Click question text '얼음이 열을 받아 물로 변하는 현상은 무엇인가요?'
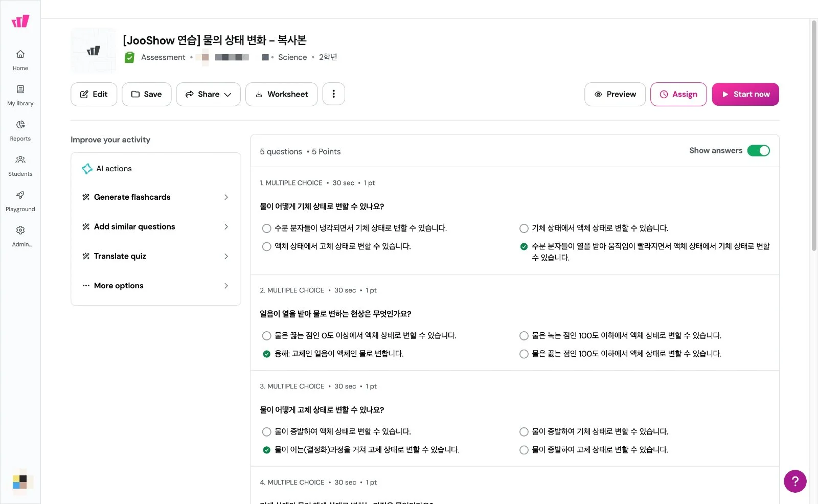Image resolution: width=818 pixels, height=504 pixels. [x=335, y=314]
